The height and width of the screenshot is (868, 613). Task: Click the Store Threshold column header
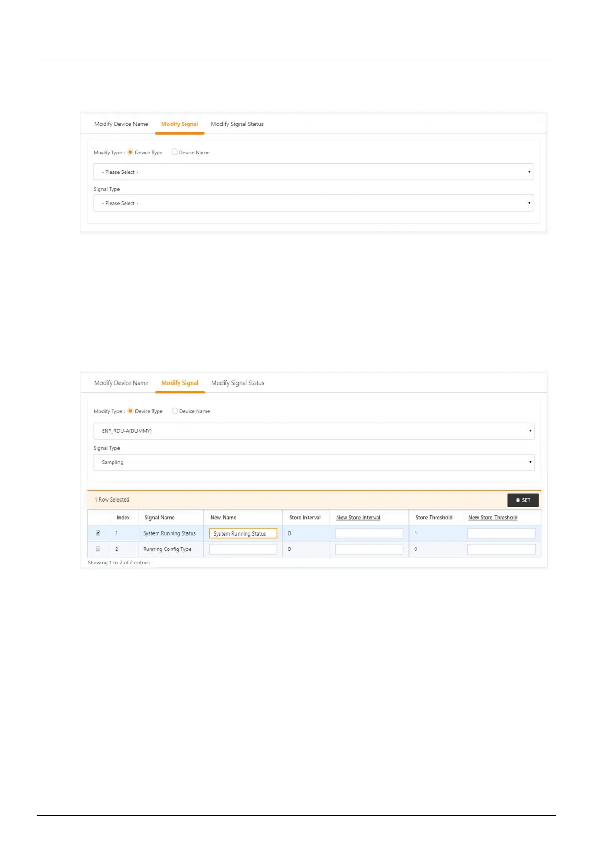pyautogui.click(x=434, y=518)
